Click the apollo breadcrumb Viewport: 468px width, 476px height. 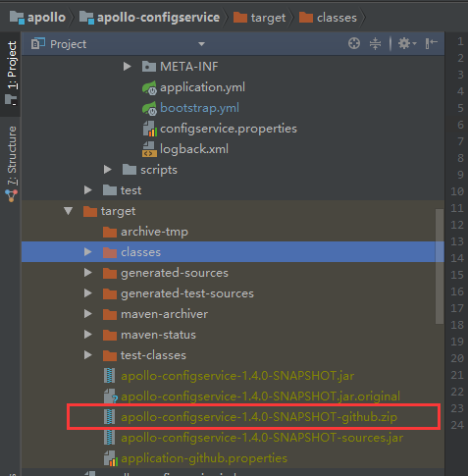37,18
